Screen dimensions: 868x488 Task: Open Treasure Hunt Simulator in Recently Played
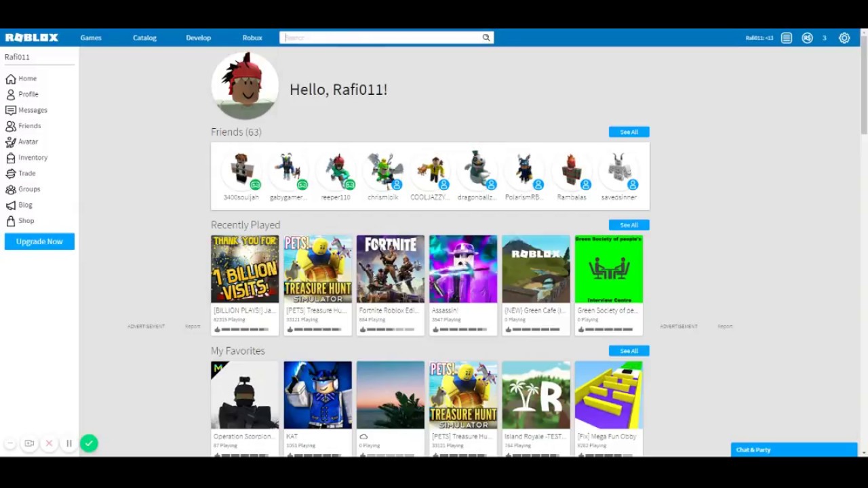pos(317,269)
